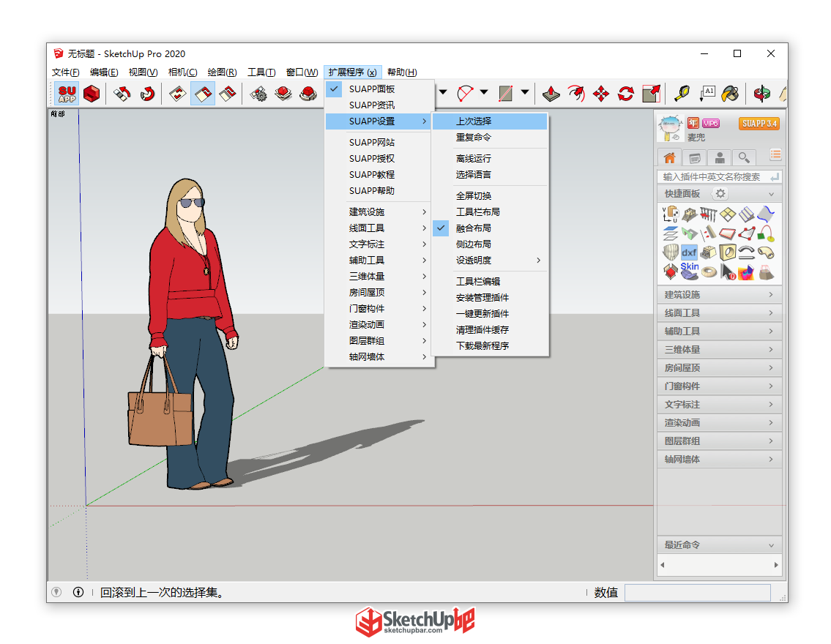
Task: Open the user profile tab in SUAPP panel
Action: tap(719, 157)
